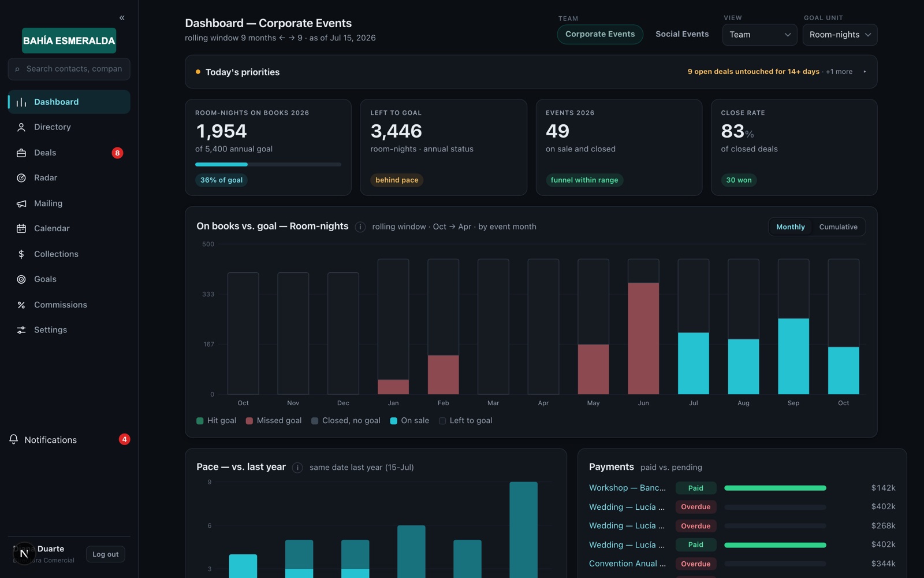Click the Dashboard bar-chart icon in sidebar
The width and height of the screenshot is (924, 578).
[21, 102]
